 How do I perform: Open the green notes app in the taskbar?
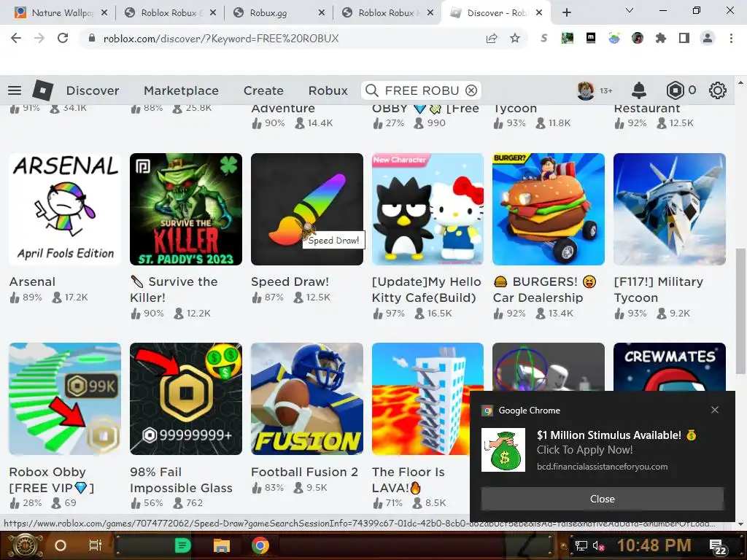(x=182, y=545)
